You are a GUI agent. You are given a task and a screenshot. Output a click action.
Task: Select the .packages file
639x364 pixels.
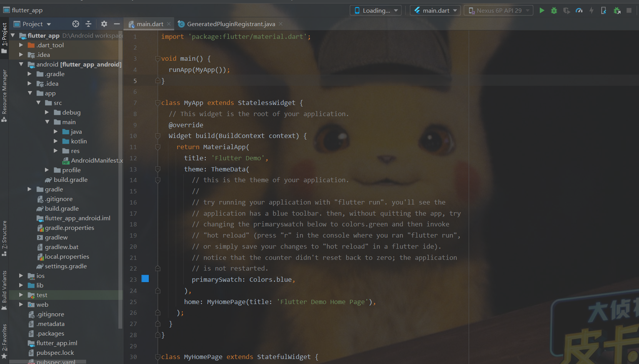(x=46, y=333)
